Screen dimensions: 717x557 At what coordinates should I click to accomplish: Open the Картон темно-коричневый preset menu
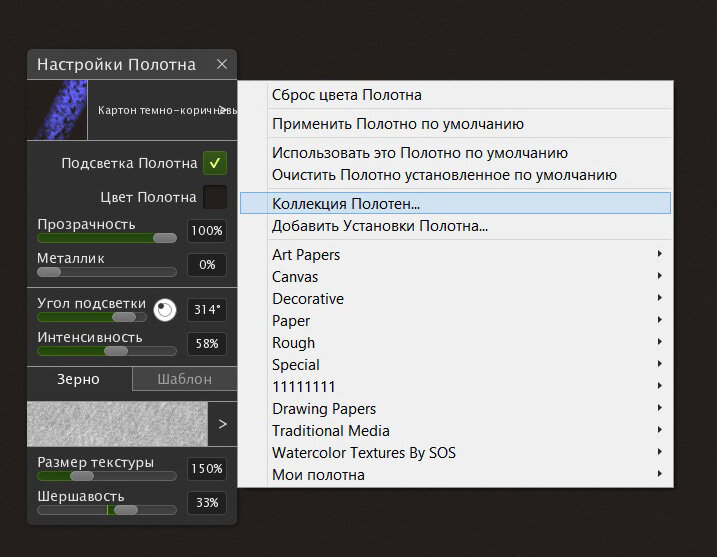point(163,110)
